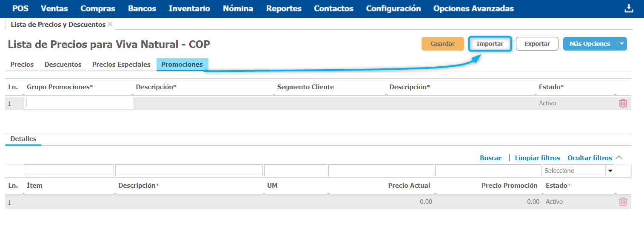Open the Seleccione status filter dropdown
644x237 pixels.
(x=610, y=171)
